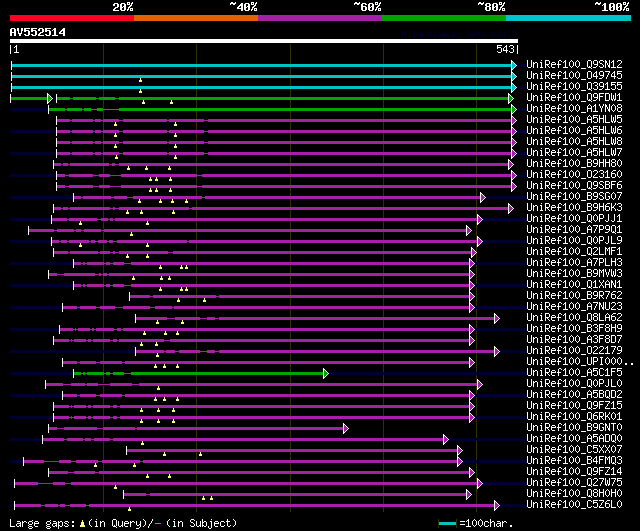Click the red 20% identity legend segment
The image size is (640, 531).
pos(72,18)
